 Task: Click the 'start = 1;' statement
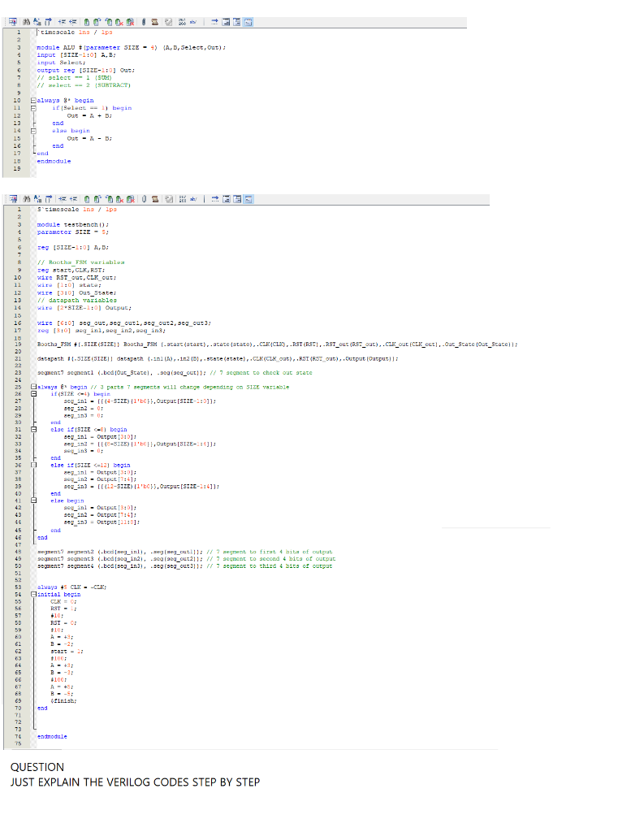(x=67, y=651)
